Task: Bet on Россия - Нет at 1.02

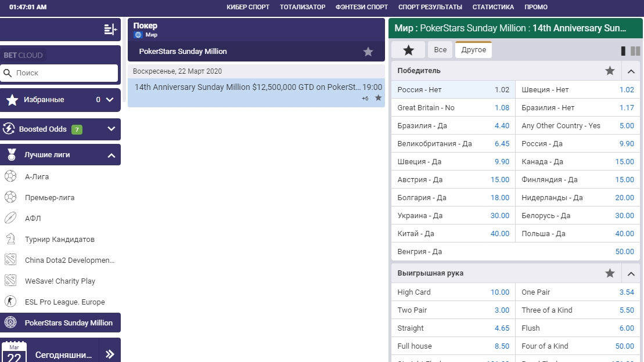Action: coord(453,89)
